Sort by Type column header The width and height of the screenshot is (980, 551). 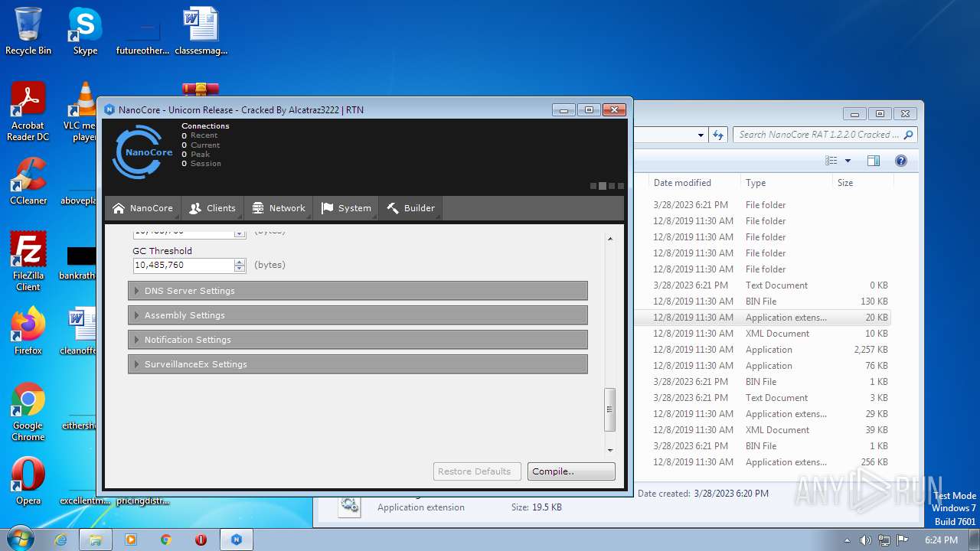[x=786, y=183]
